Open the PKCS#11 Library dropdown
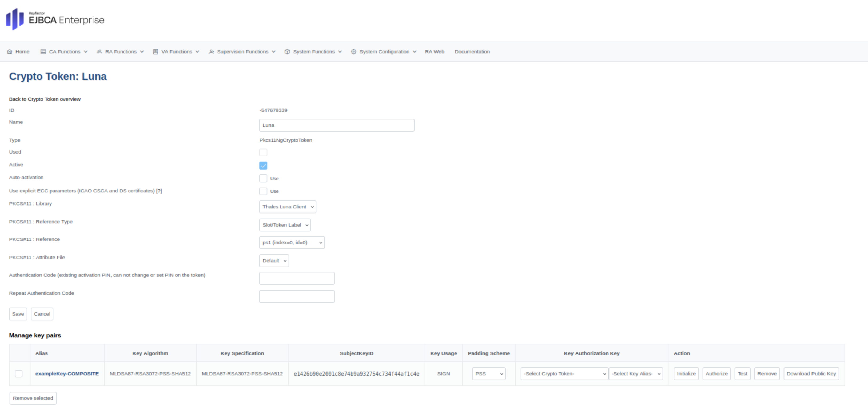 288,207
